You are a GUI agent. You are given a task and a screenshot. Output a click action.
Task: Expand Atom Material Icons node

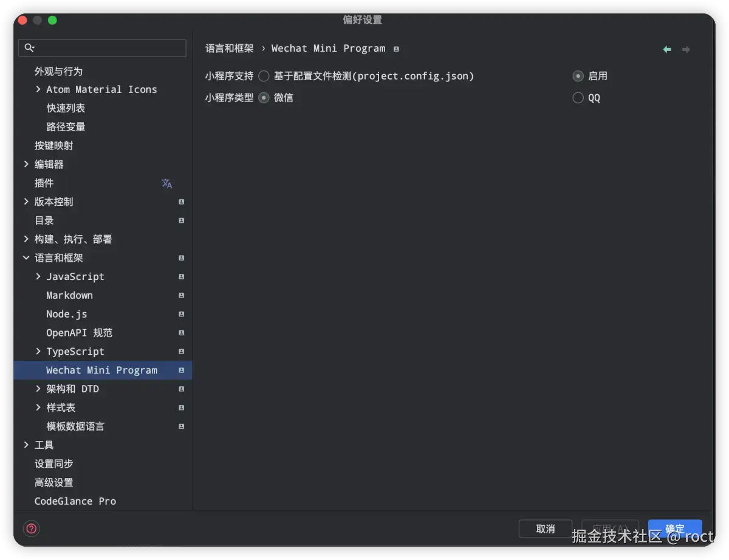tap(38, 89)
